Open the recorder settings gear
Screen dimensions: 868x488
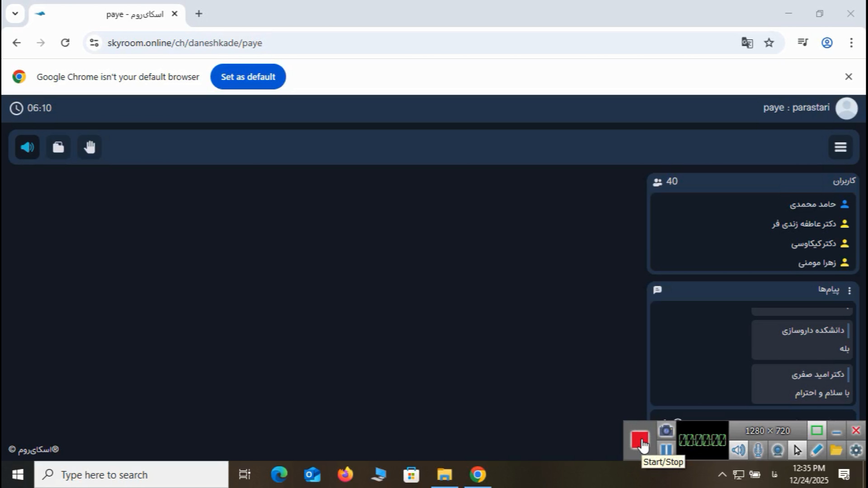tap(856, 450)
